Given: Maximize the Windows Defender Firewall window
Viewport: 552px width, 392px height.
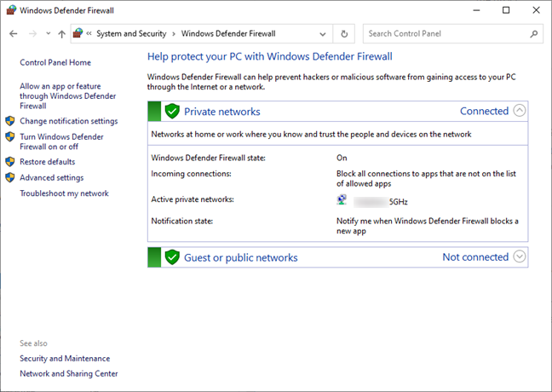Looking at the screenshot, I should (x=506, y=10).
